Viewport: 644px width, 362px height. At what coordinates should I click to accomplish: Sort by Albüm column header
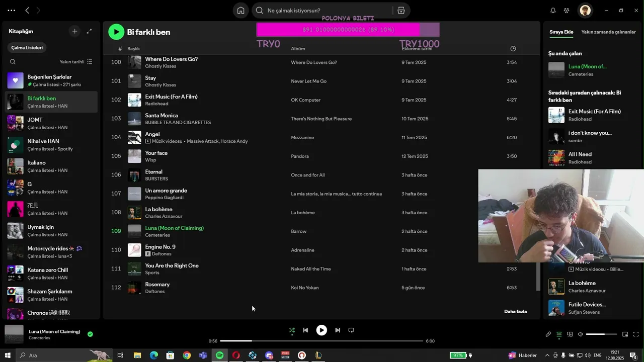pyautogui.click(x=298, y=49)
